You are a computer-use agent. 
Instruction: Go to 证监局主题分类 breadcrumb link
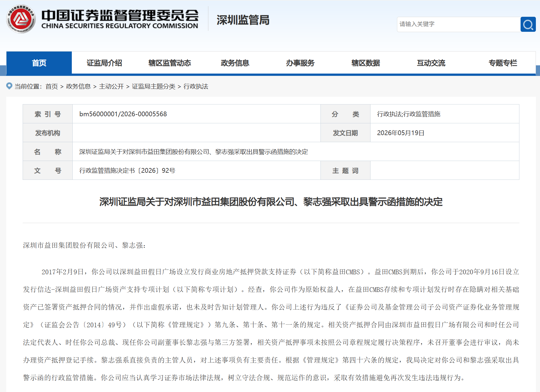point(154,86)
